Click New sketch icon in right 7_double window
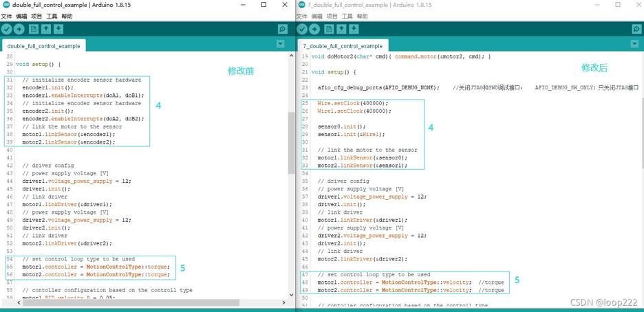Viewport: 644px width, 312px height. tap(329, 29)
